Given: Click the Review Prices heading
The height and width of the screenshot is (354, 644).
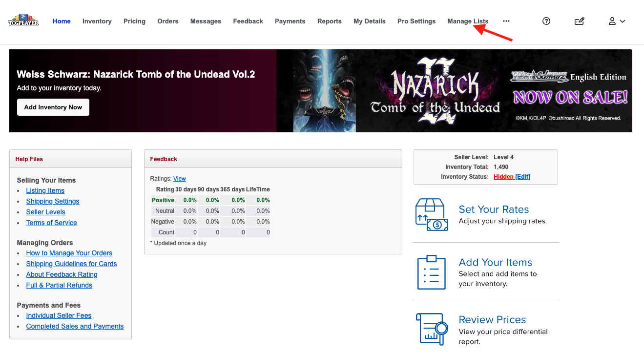Looking at the screenshot, I should 492,320.
